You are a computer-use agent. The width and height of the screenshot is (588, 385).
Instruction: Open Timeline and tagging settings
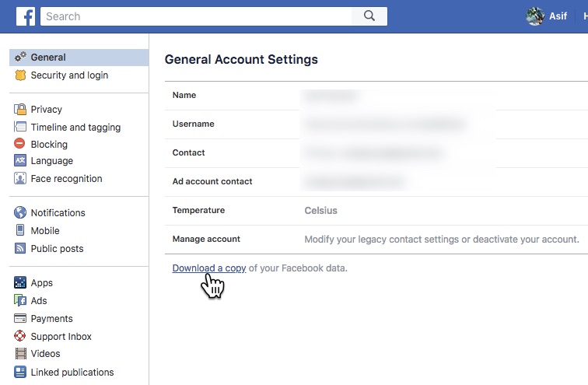click(75, 128)
